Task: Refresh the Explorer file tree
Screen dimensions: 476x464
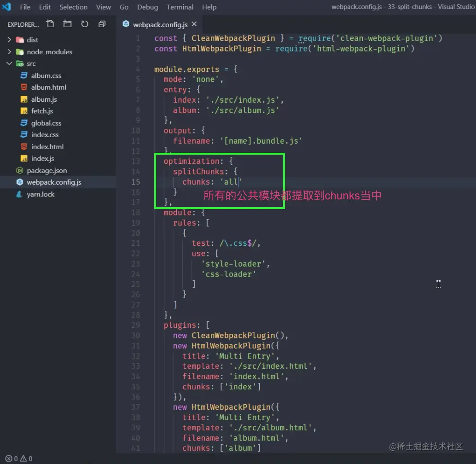Action: tap(84, 23)
